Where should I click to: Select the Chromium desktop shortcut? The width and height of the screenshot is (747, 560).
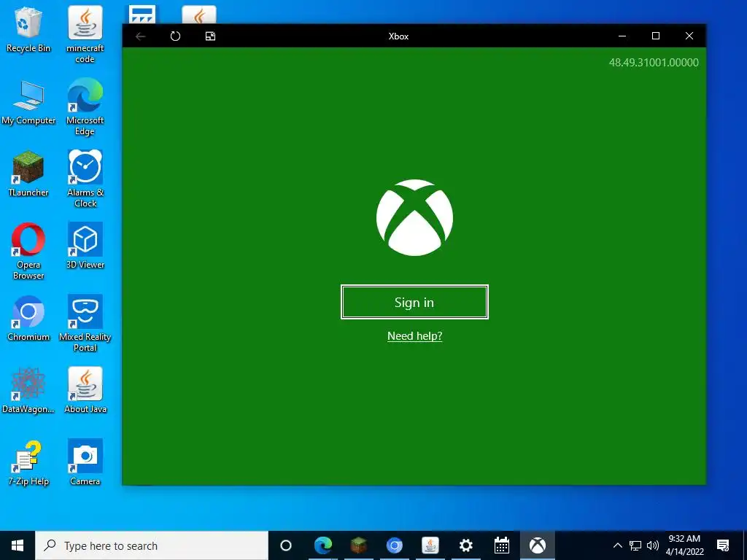tap(28, 319)
